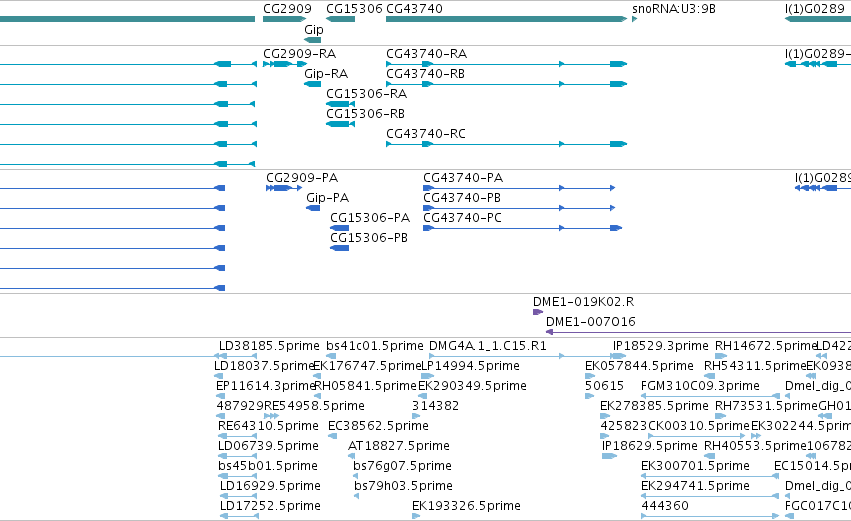Viewport: 851px width, 521px height.
Task: Open protein CG15306-PA
Action: point(370,218)
